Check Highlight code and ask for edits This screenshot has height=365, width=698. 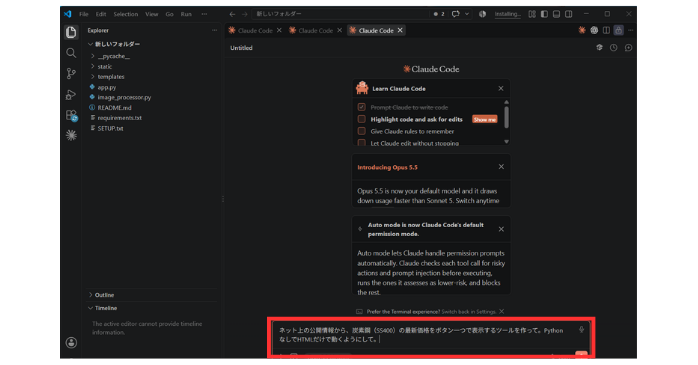pyautogui.click(x=361, y=119)
